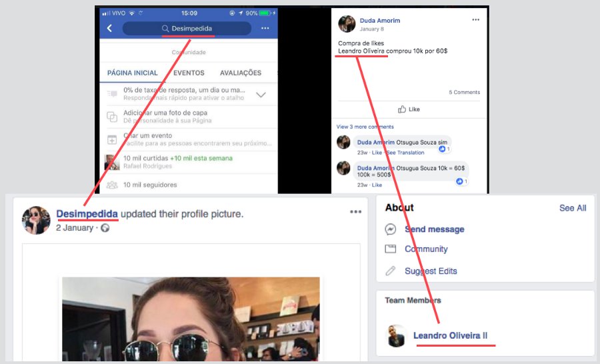This screenshot has width=600, height=364.
Task: Open Leandro Oliveira II team member profile
Action: click(451, 336)
